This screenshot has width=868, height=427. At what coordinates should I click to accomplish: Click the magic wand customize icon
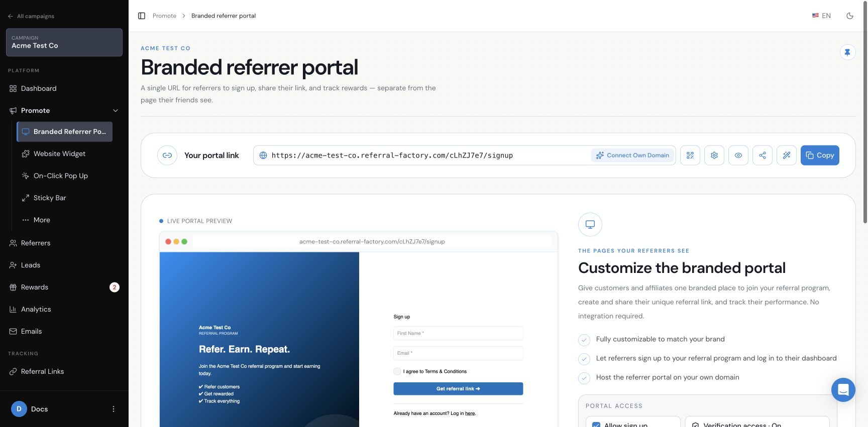pos(787,156)
